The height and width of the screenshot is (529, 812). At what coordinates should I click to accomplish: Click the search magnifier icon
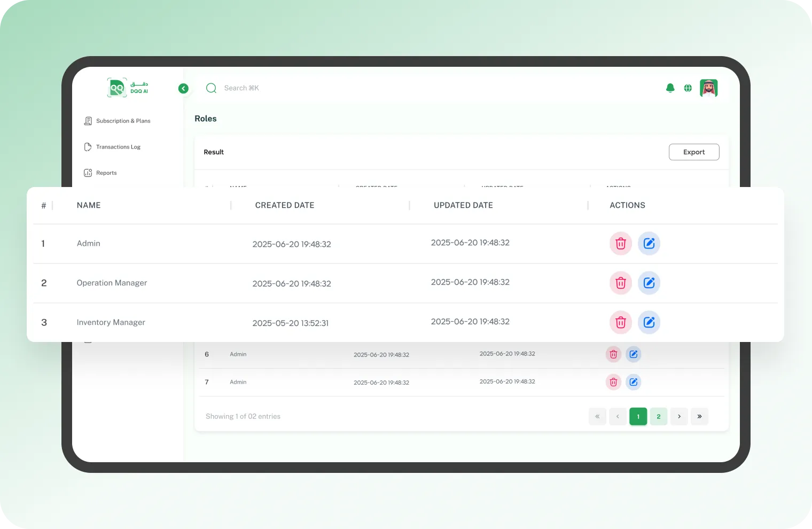tap(211, 88)
